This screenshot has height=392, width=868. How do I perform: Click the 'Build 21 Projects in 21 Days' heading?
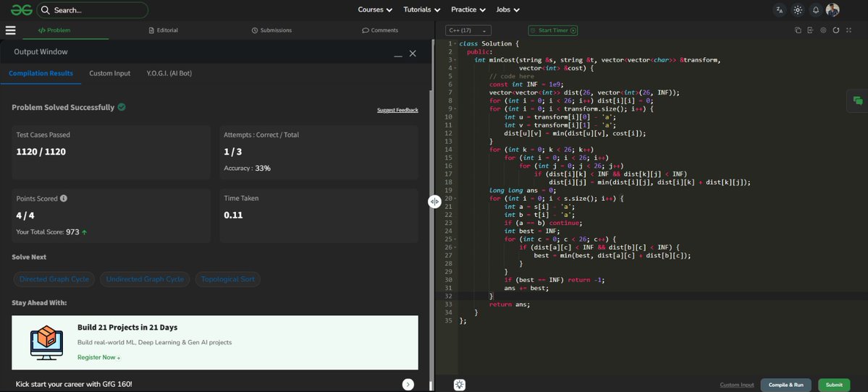[x=127, y=328]
